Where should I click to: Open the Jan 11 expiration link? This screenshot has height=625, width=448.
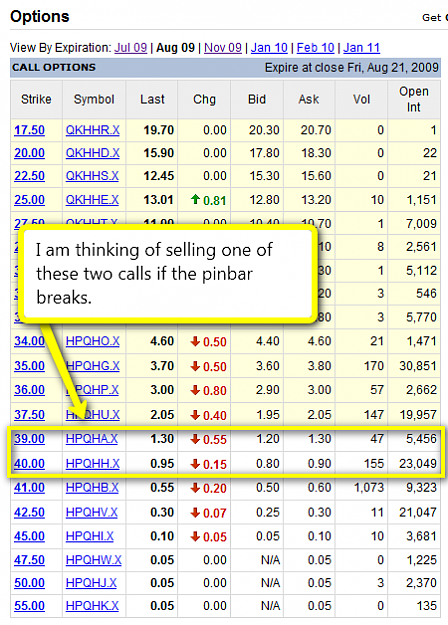click(x=362, y=48)
